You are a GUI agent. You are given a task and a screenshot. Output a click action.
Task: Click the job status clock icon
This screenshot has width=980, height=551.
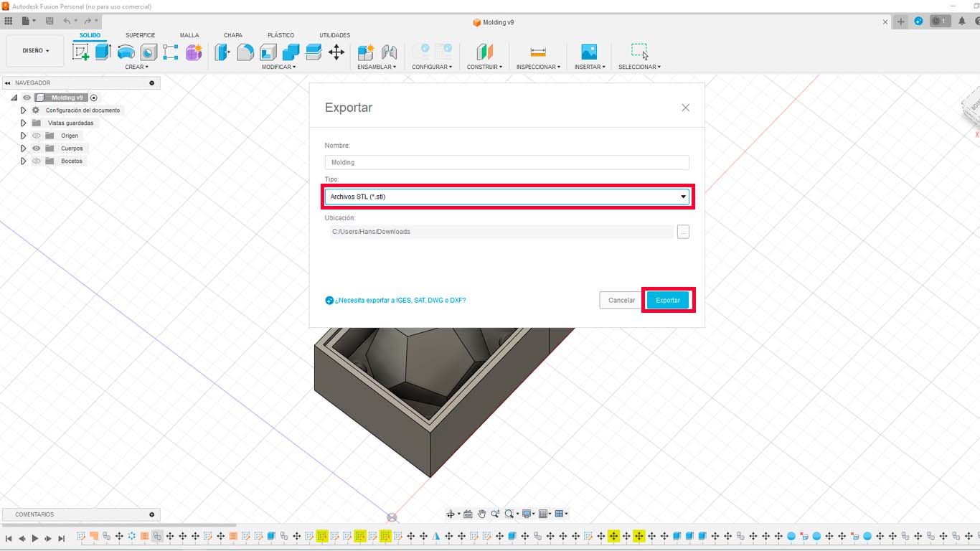[939, 22]
